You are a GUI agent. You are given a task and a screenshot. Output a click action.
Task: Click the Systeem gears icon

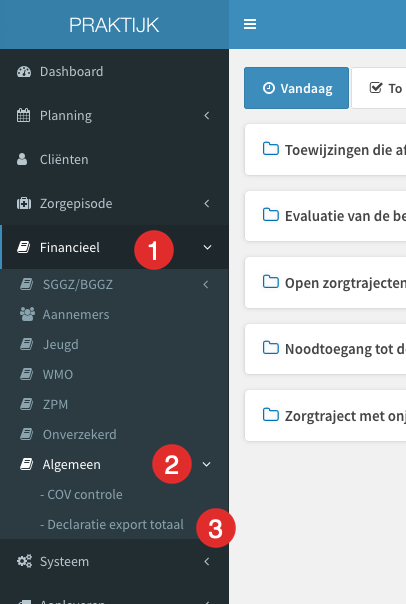point(24,561)
